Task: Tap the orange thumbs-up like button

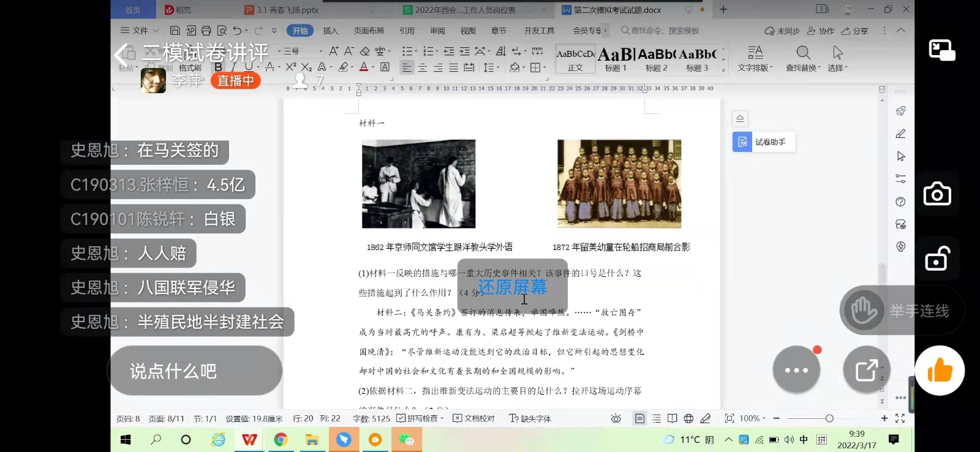Action: (x=940, y=371)
